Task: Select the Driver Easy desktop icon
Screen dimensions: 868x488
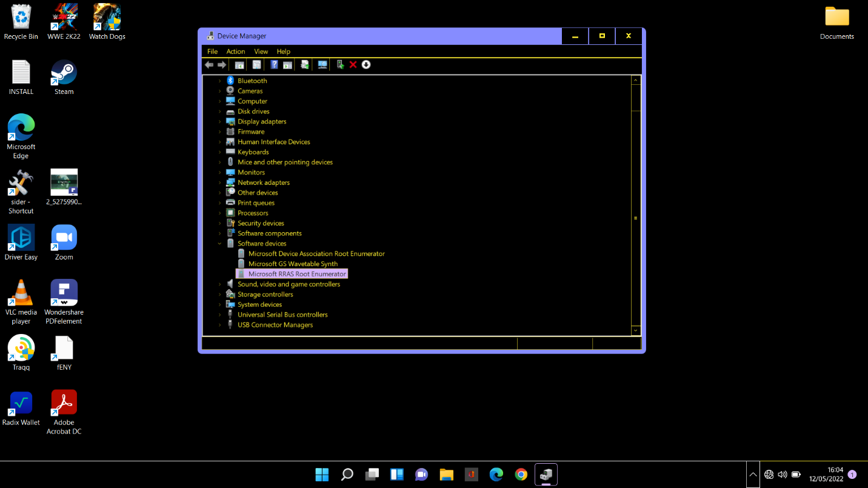Action: [21, 242]
